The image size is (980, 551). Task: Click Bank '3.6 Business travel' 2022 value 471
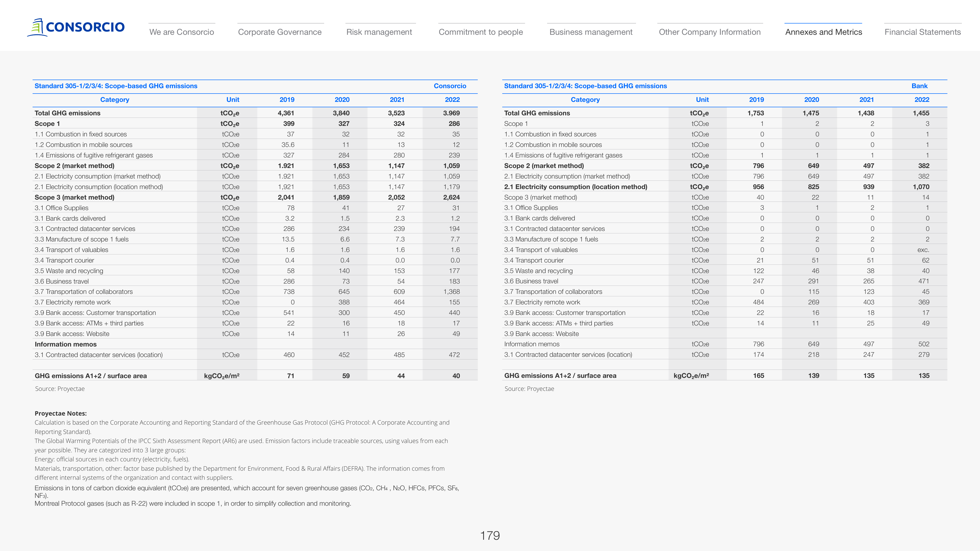coord(924,281)
